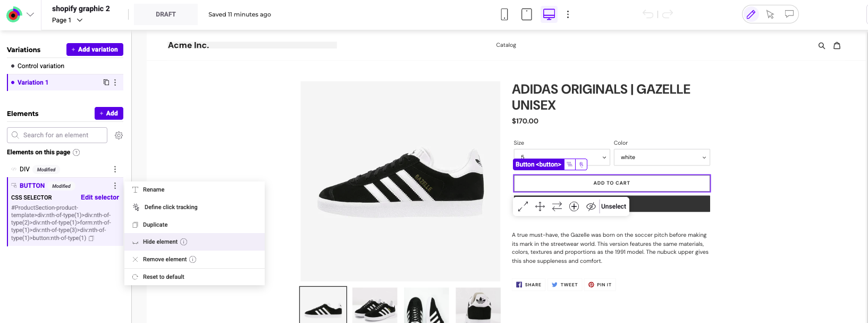
Task: Click the Add variation button
Action: pos(95,49)
